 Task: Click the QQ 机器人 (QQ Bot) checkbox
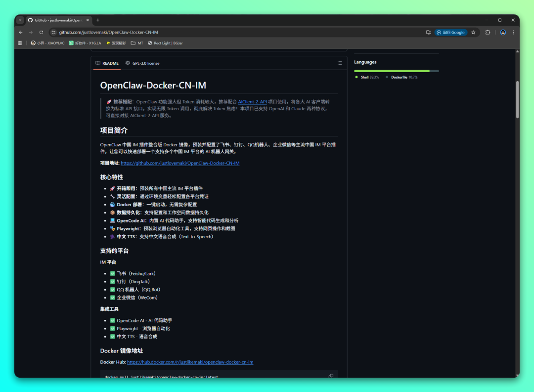(112, 290)
